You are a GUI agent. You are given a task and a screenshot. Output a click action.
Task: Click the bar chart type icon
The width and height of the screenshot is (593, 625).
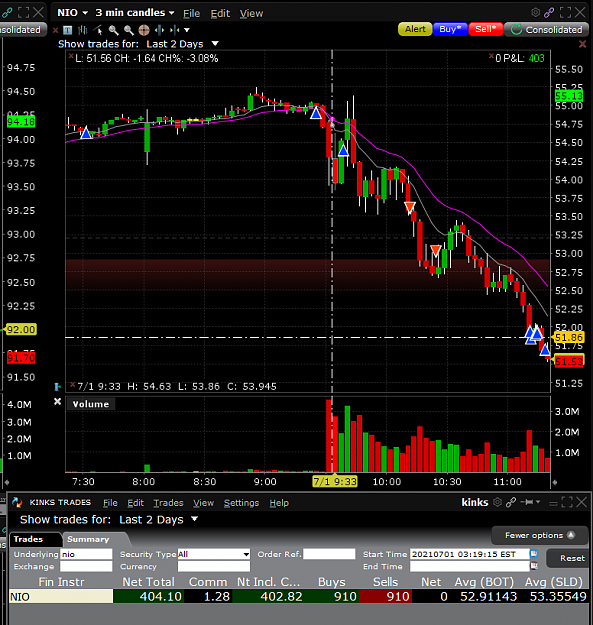(83, 30)
